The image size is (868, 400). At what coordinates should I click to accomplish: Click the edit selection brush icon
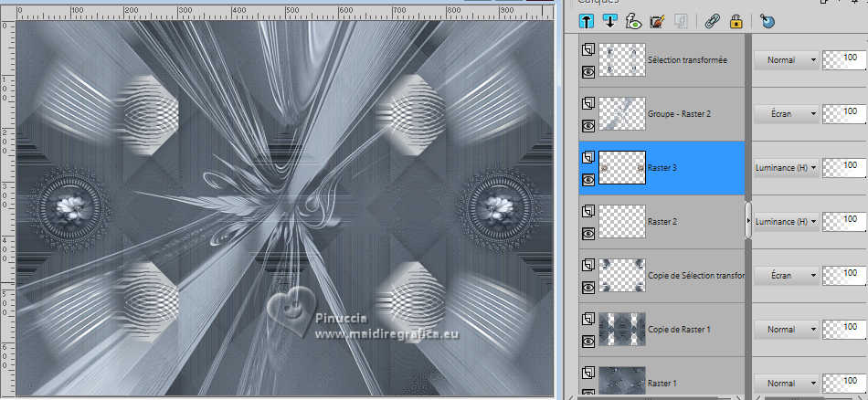point(657,22)
